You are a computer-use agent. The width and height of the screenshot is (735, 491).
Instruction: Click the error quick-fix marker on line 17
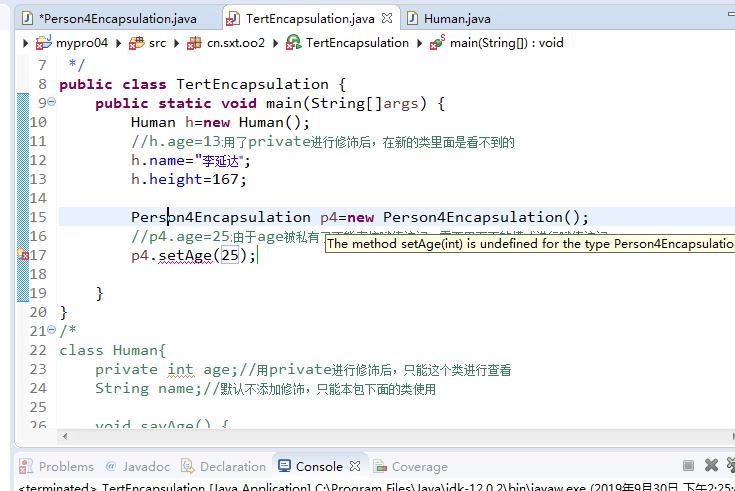click(23, 255)
